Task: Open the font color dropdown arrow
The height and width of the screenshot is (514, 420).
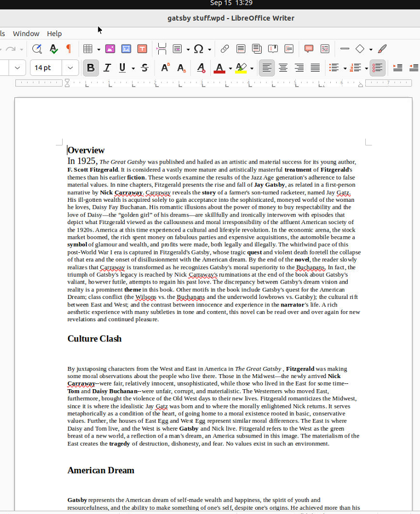Action: (230, 68)
